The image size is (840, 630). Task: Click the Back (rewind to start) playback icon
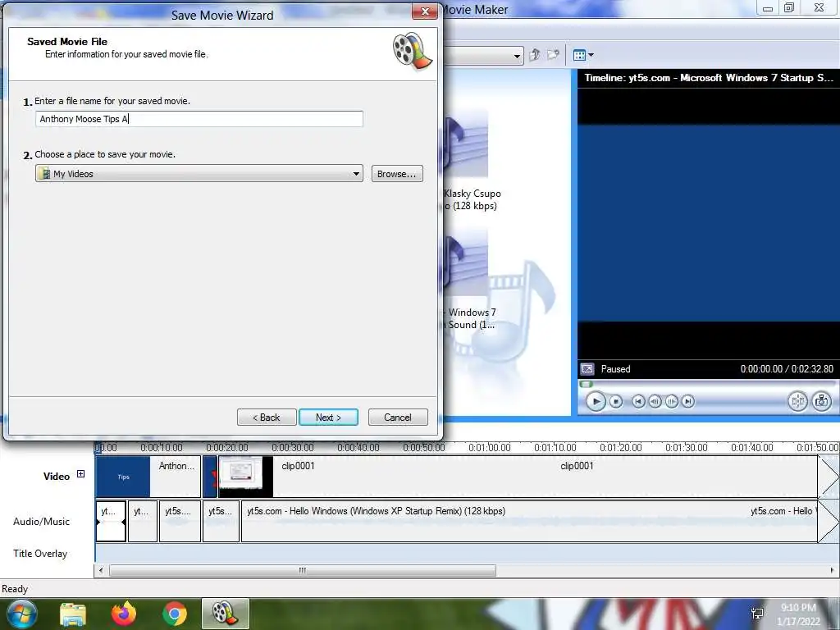point(638,401)
